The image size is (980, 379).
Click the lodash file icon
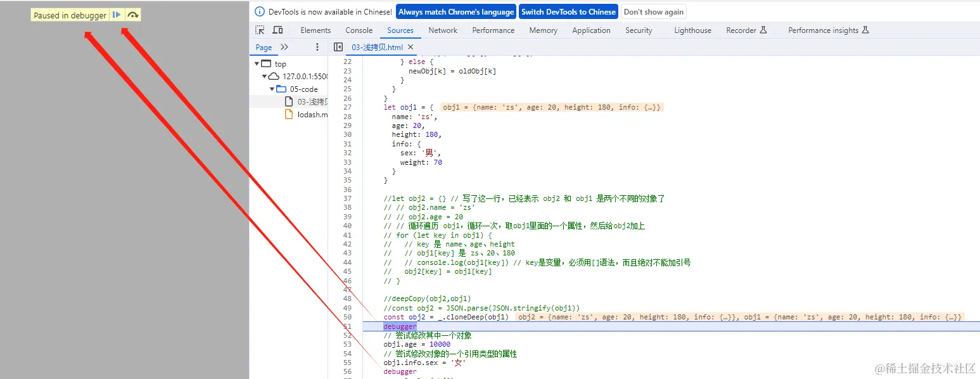coord(289,115)
